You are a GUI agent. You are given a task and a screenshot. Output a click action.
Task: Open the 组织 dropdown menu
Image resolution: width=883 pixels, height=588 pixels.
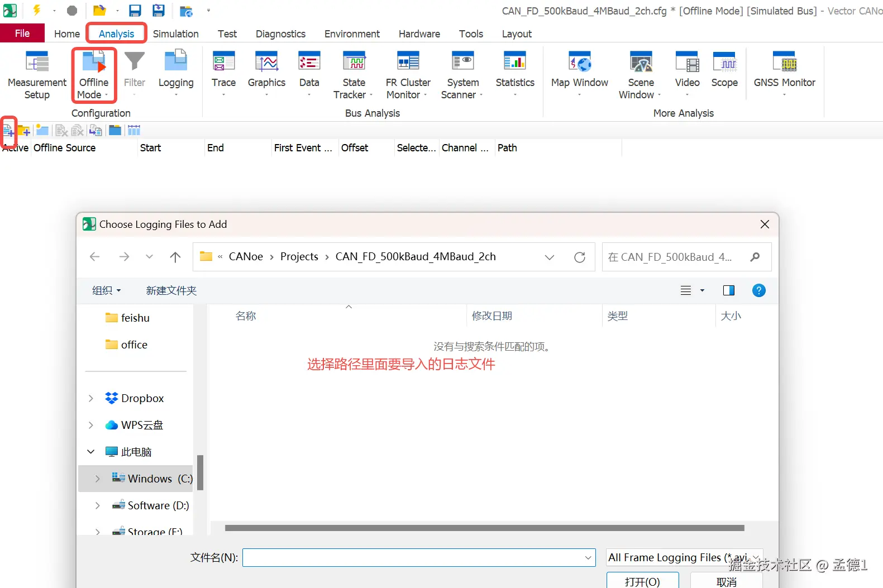106,290
